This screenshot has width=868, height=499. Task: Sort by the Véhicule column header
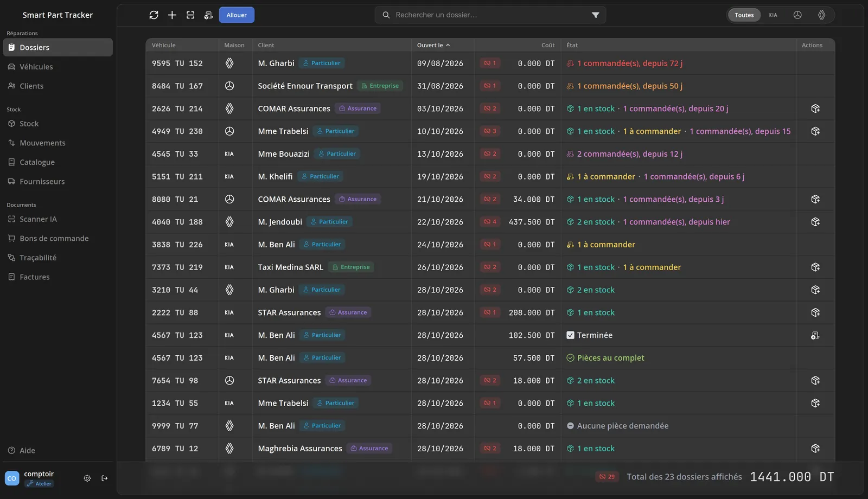(164, 45)
